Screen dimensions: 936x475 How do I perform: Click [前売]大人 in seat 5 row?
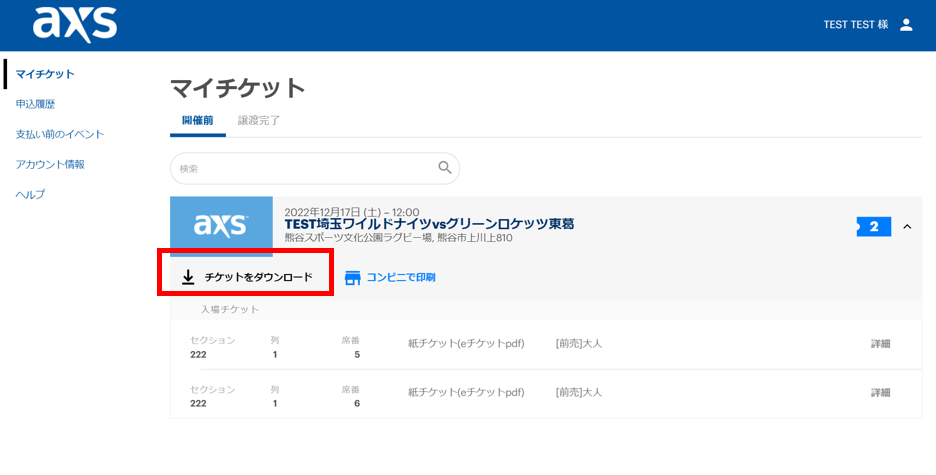pyautogui.click(x=578, y=344)
